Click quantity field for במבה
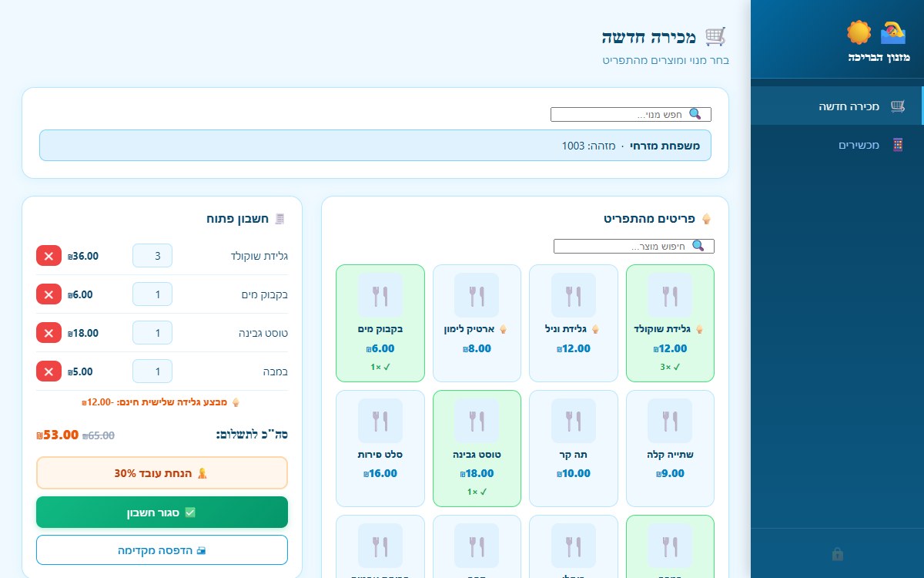 coord(152,371)
